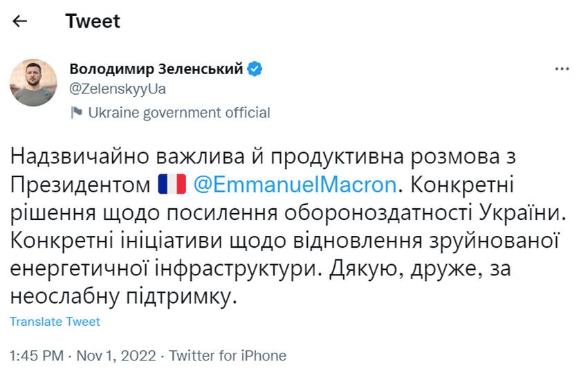This screenshot has width=588, height=375.
Task: Open the @EmmanuelMacron mention link
Action: (295, 185)
